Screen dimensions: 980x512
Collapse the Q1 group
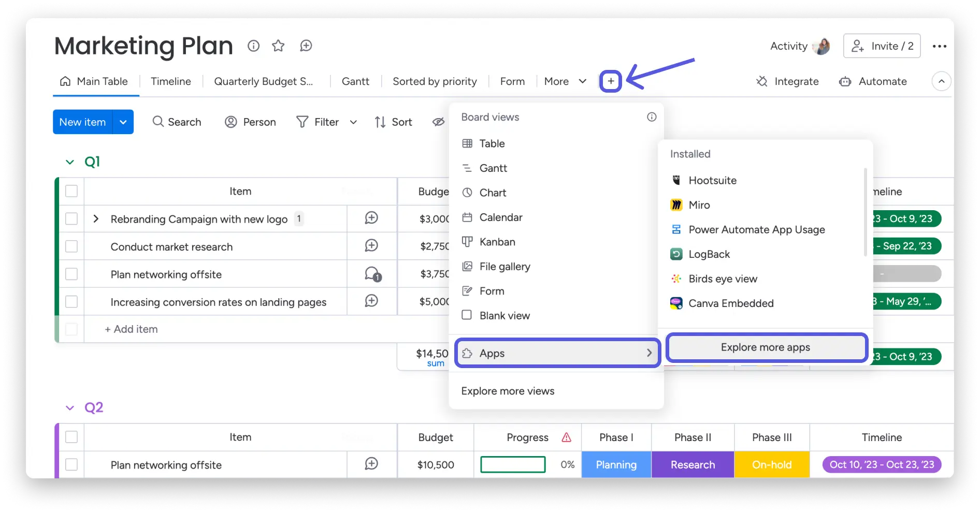click(x=70, y=162)
